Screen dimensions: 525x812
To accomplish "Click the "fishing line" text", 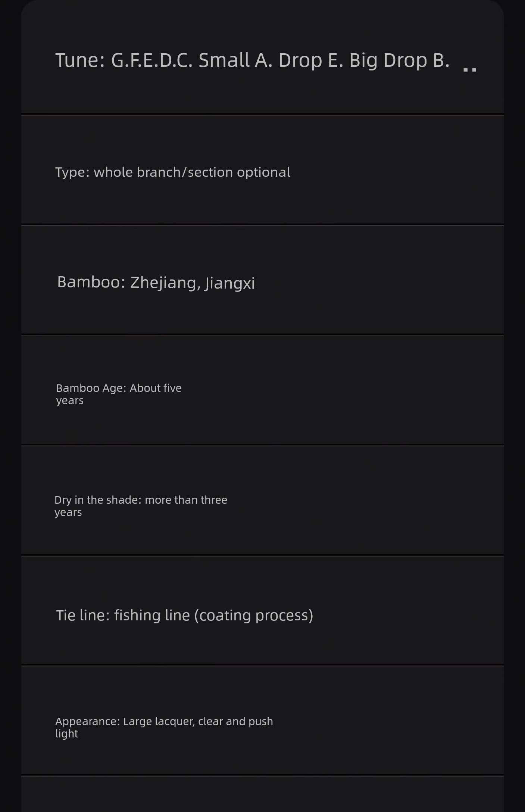I will (x=152, y=616).
